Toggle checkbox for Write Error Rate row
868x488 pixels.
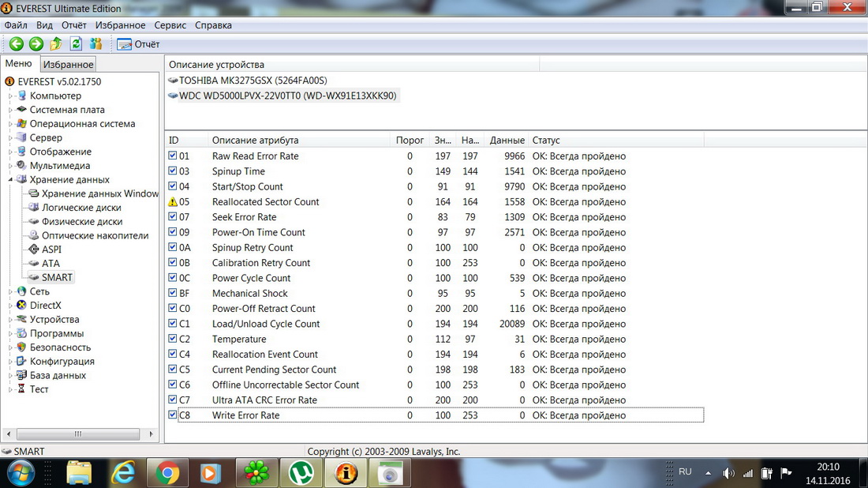[x=173, y=415]
